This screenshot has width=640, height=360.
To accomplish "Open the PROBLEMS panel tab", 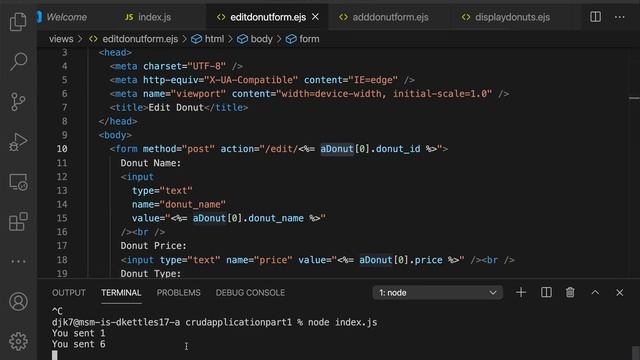I will 178,293.
